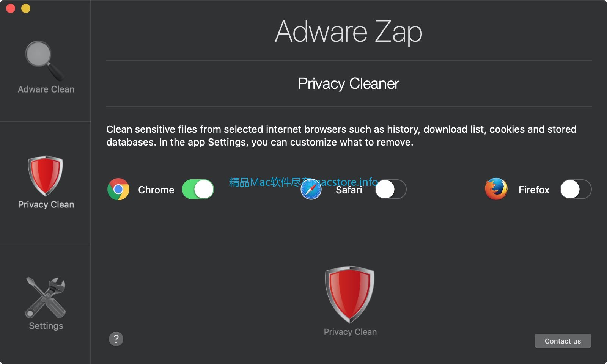
Task: Select the Privacy Clean shield in sidebar
Action: pos(46,176)
